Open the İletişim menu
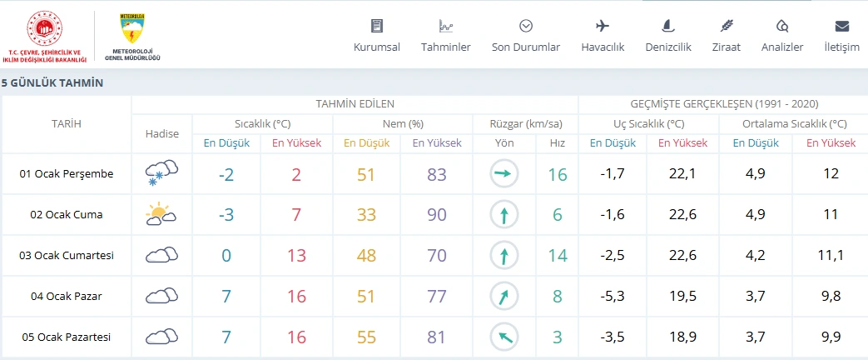This screenshot has width=868, height=360. point(841,47)
